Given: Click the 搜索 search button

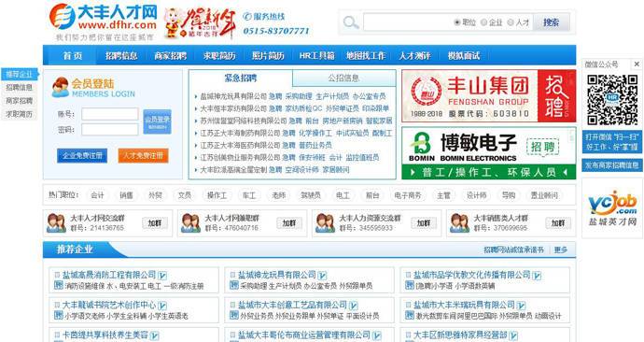Looking at the screenshot, I should point(552,22).
